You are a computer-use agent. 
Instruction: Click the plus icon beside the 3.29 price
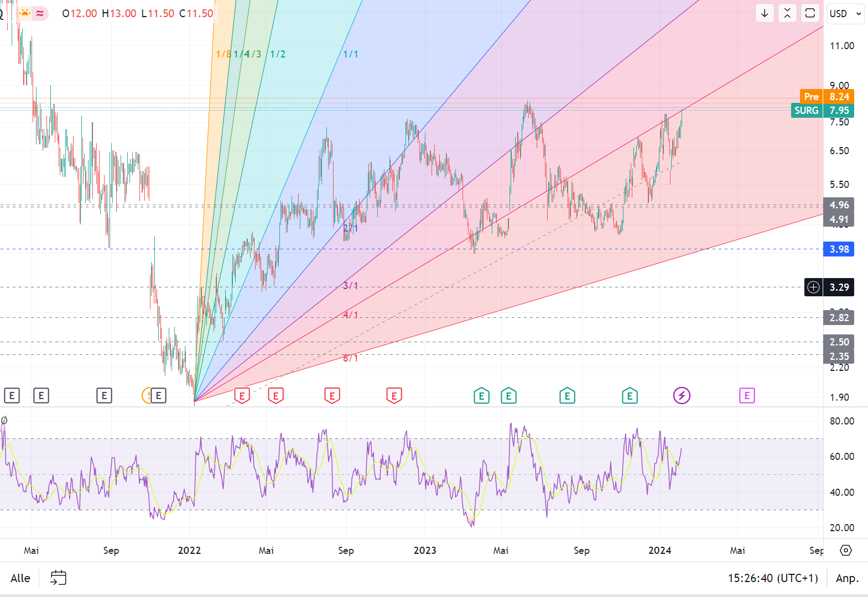pos(813,287)
